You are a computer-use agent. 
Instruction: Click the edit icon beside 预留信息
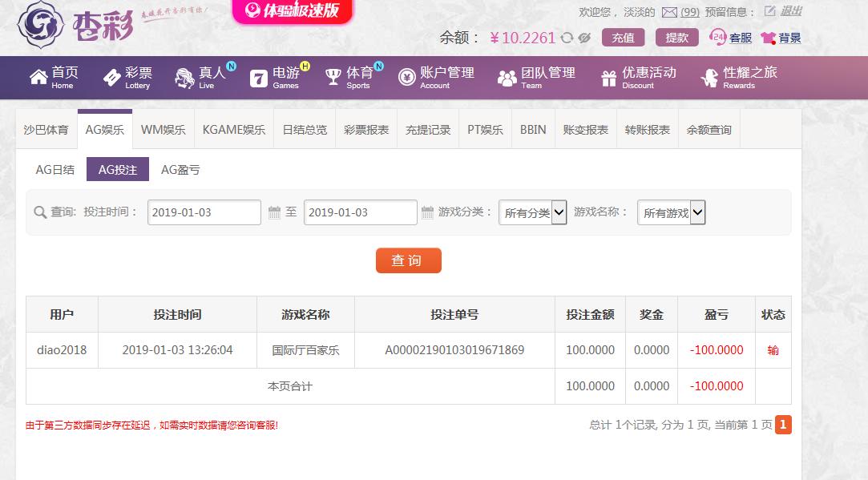click(769, 11)
